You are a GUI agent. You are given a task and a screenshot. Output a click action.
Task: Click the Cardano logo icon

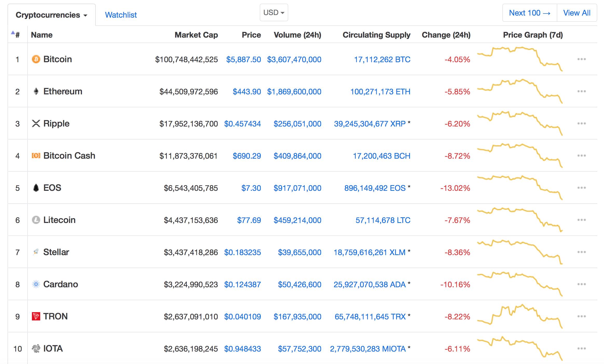(36, 284)
